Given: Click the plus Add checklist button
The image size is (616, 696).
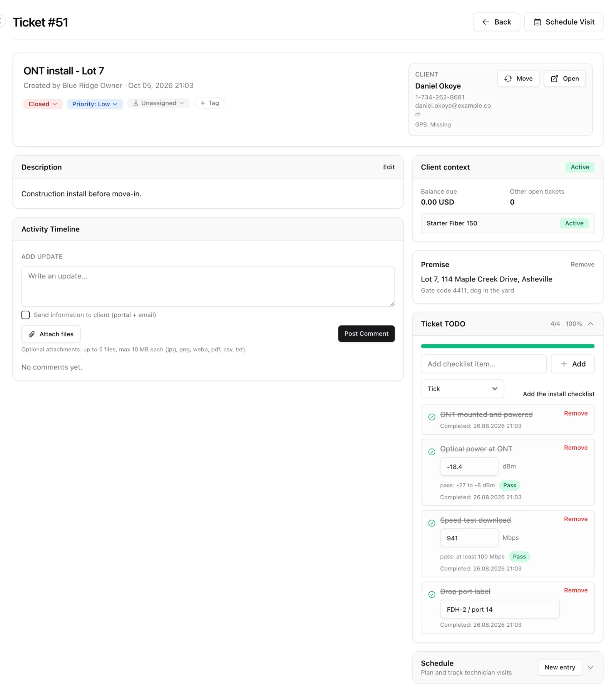Looking at the screenshot, I should [x=572, y=364].
